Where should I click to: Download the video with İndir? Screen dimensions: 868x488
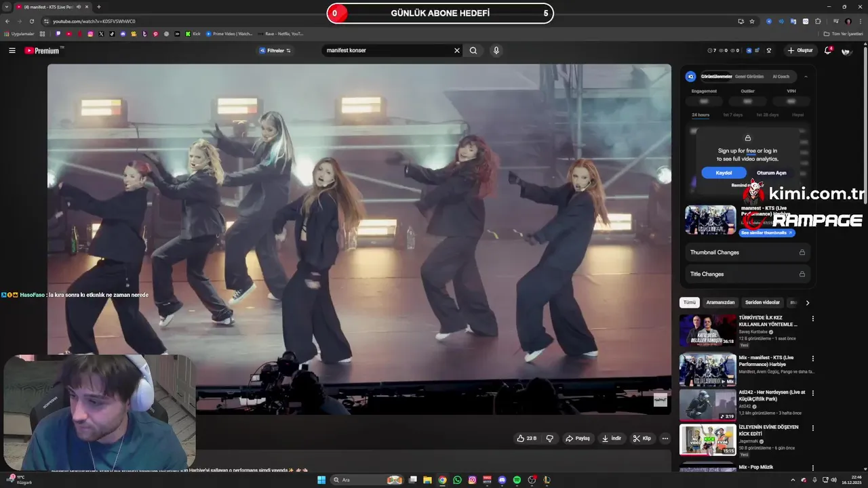[x=611, y=439]
